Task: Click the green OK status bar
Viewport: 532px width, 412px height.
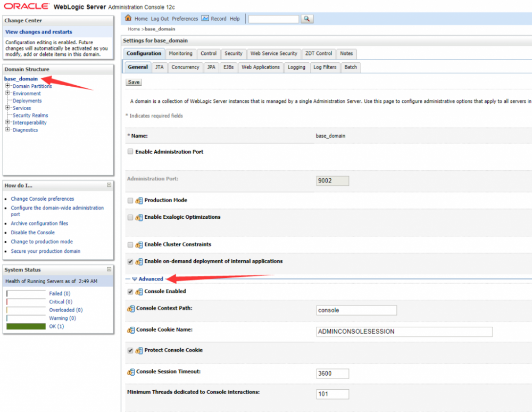Action: point(26,326)
